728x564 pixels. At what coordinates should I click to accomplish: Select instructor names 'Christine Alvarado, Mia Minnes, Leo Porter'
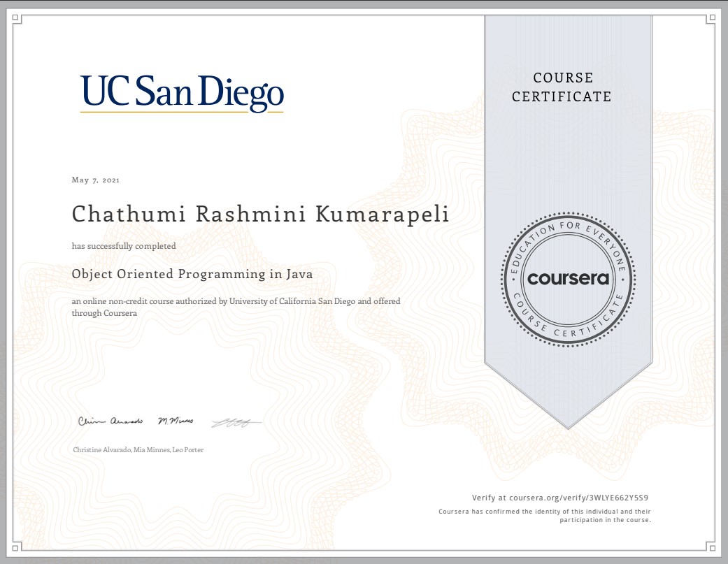[x=138, y=449]
